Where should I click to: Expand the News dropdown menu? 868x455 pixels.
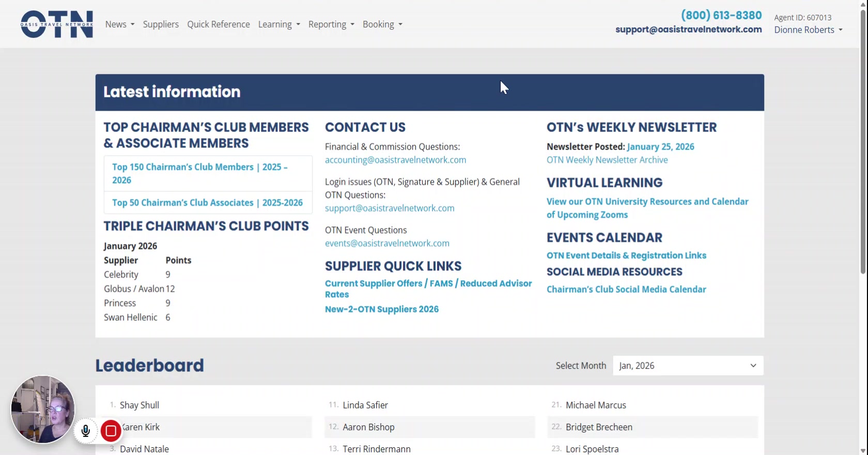(x=120, y=24)
